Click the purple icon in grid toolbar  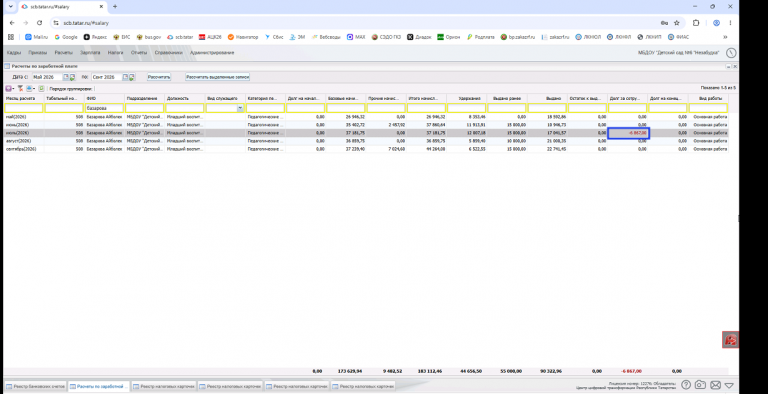pos(8,89)
